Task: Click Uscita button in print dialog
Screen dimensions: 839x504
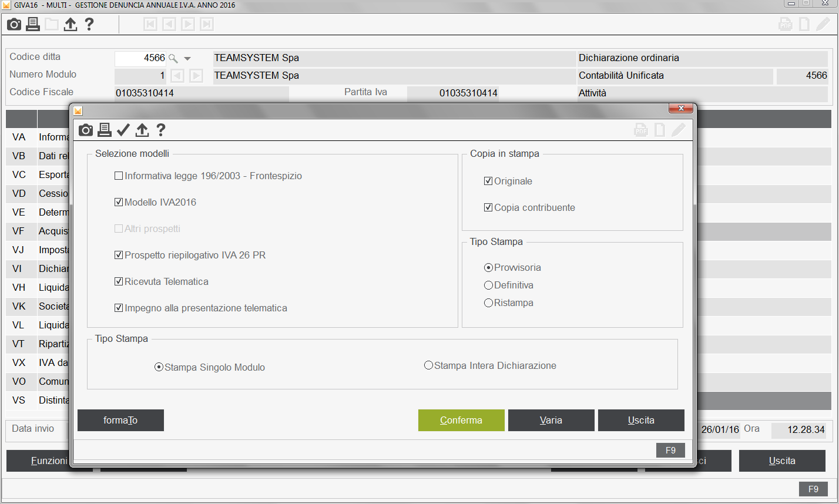Action: click(641, 420)
